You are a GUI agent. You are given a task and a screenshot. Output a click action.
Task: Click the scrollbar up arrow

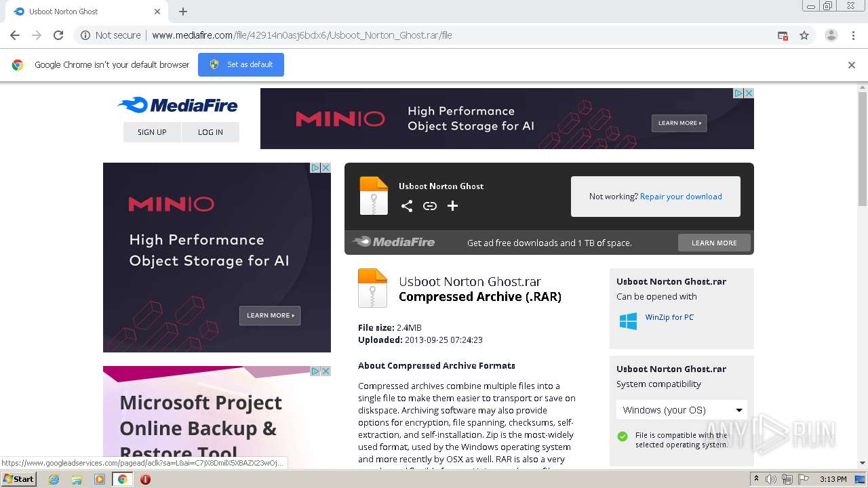(x=863, y=87)
